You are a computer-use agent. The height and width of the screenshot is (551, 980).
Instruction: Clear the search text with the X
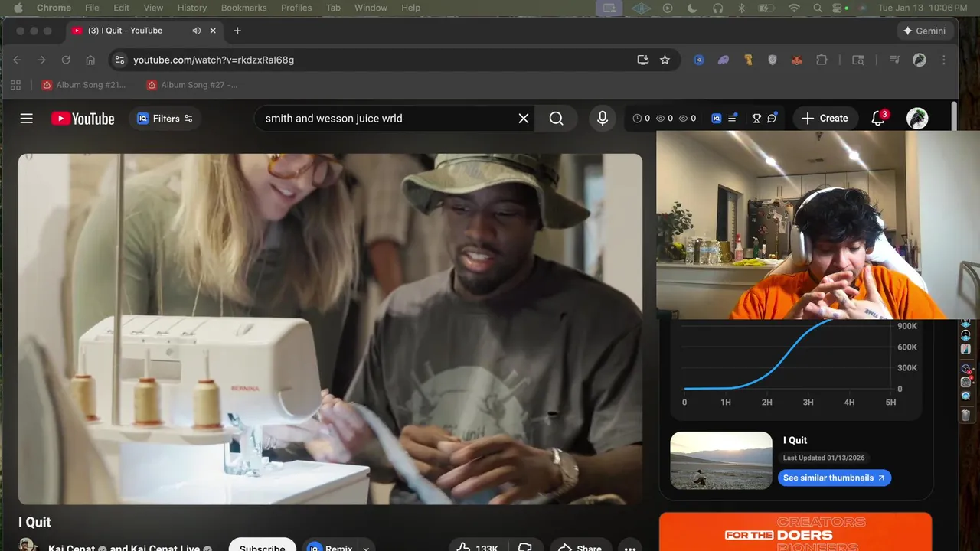tap(524, 119)
